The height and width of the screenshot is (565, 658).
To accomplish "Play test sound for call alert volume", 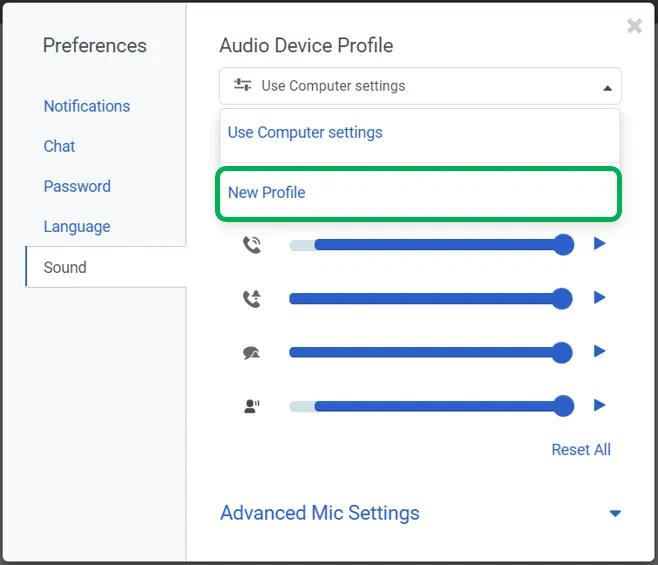I will tap(600, 297).
